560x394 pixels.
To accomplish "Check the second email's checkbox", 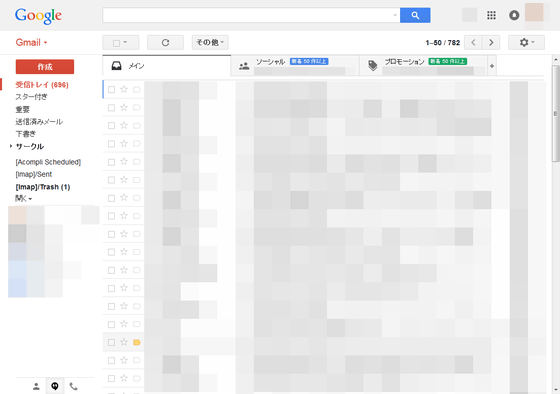I will point(111,108).
